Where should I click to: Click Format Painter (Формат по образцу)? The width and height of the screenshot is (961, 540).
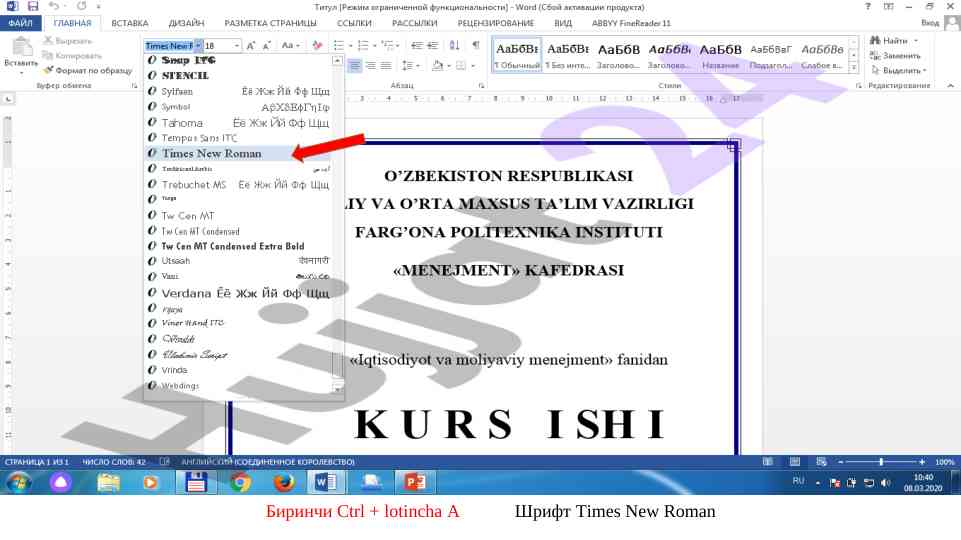[x=88, y=70]
